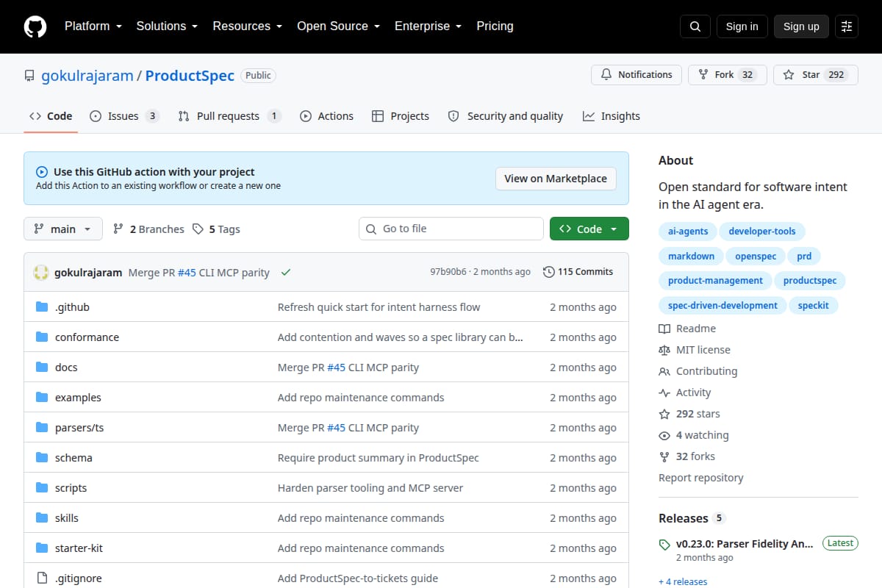
Task: Open PR #45 link in docs row
Action: [336, 367]
